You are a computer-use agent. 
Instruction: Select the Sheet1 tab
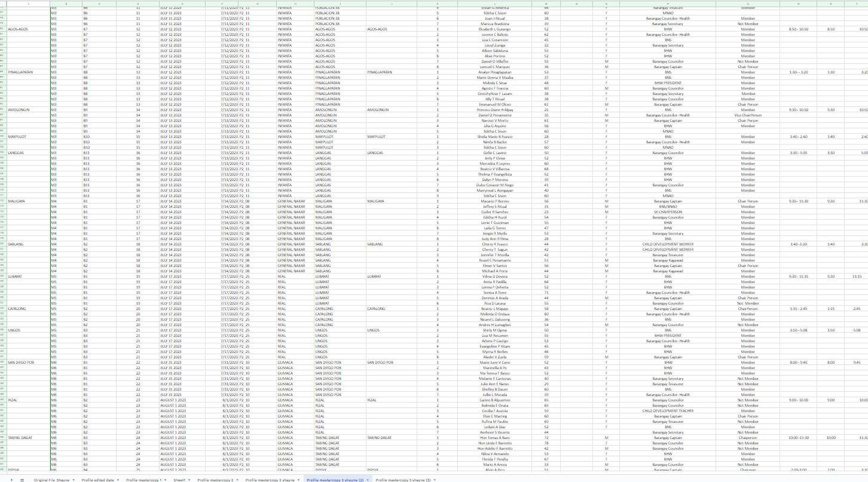179,480
